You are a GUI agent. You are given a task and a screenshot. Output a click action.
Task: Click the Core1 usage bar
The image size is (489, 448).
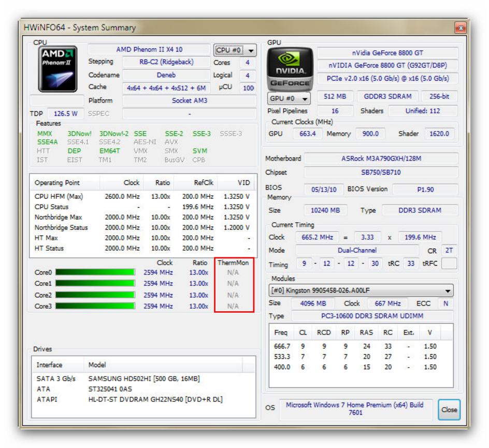[x=95, y=283]
